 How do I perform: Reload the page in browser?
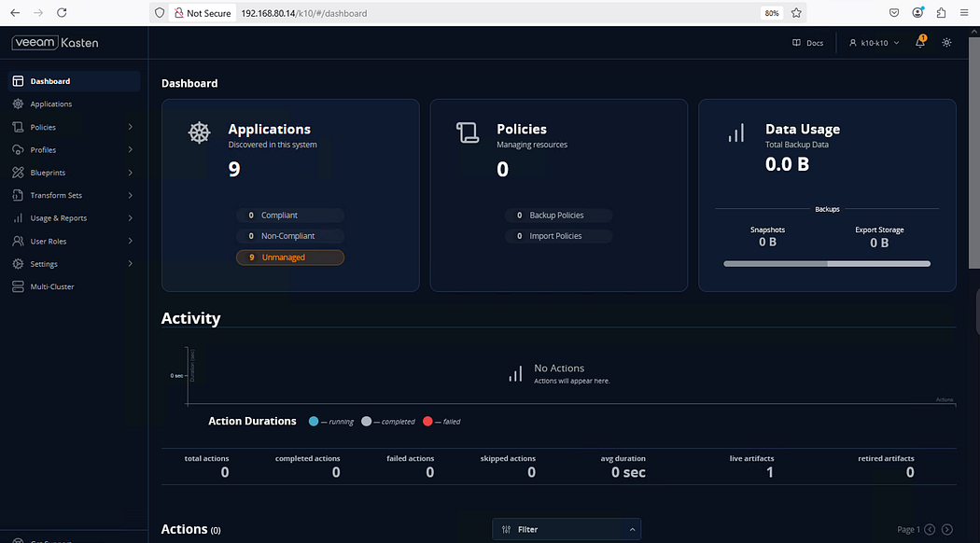coord(62,12)
